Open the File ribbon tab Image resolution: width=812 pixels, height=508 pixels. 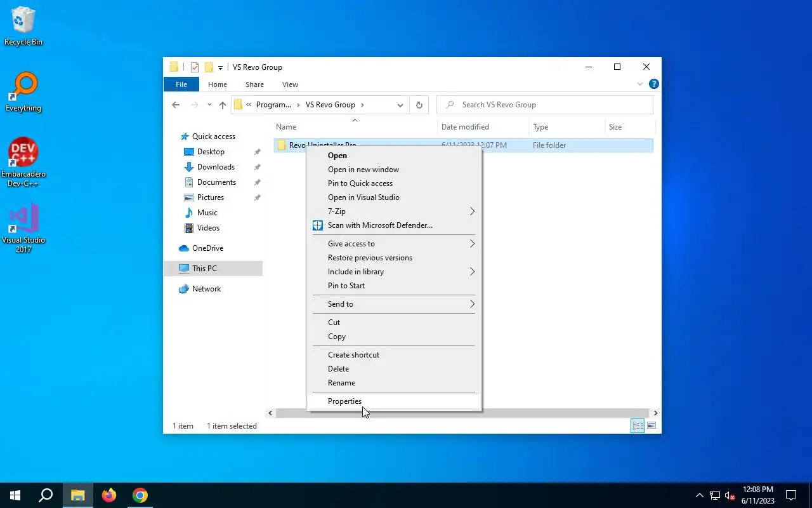tap(181, 84)
